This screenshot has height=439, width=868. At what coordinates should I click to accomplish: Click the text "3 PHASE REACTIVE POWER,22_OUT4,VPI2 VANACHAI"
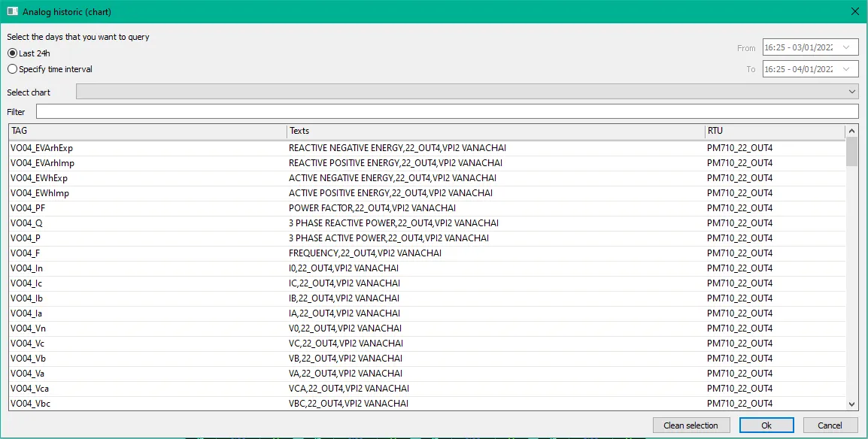(393, 223)
